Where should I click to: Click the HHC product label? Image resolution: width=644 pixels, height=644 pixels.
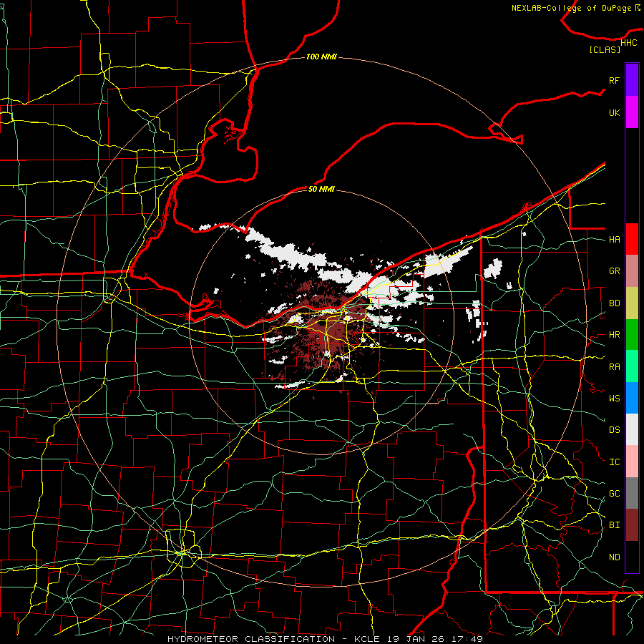point(628,43)
